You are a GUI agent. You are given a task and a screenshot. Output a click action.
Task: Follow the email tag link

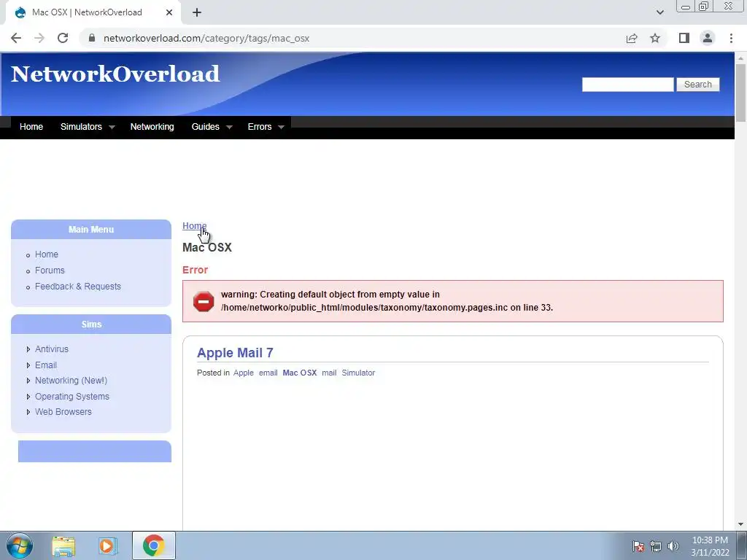pyautogui.click(x=268, y=373)
